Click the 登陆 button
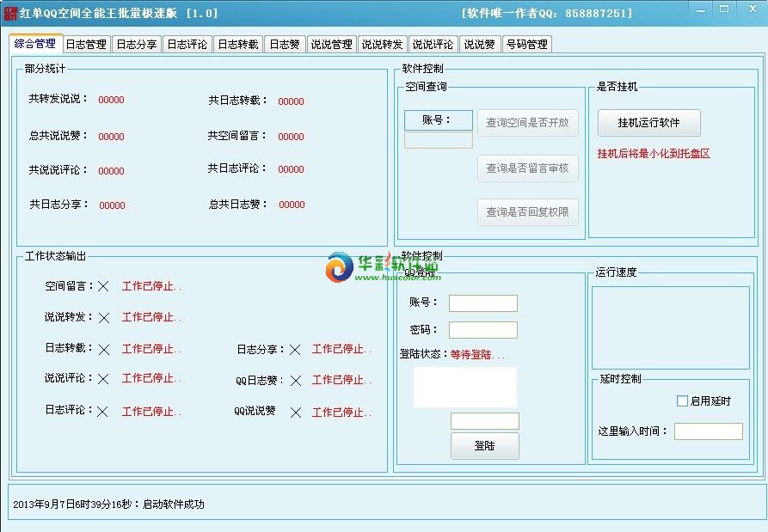Viewport: 768px width, 532px height. tap(484, 446)
